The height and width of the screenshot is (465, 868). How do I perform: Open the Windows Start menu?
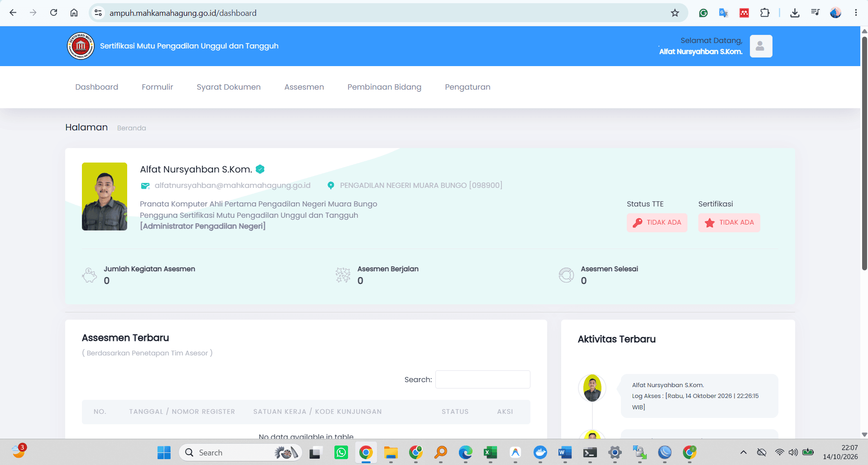tap(164, 452)
